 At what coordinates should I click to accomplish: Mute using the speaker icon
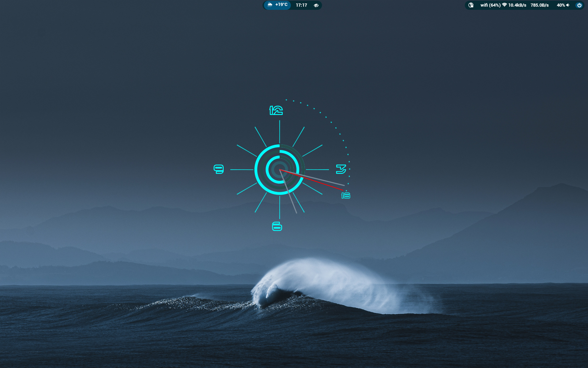tap(568, 5)
